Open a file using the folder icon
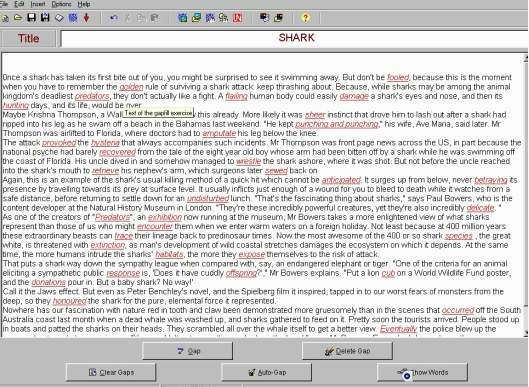Image resolution: width=529 pixels, height=387 pixels. (x=18, y=18)
